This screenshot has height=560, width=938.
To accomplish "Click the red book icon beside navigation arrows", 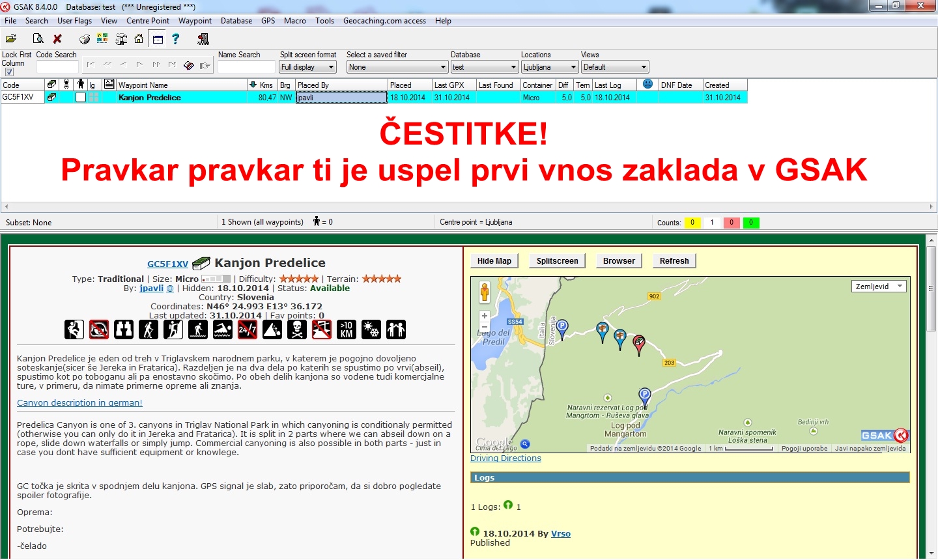I will click(189, 65).
